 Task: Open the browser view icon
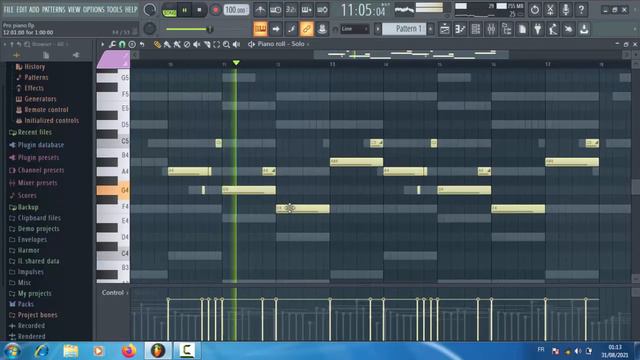tap(507, 29)
